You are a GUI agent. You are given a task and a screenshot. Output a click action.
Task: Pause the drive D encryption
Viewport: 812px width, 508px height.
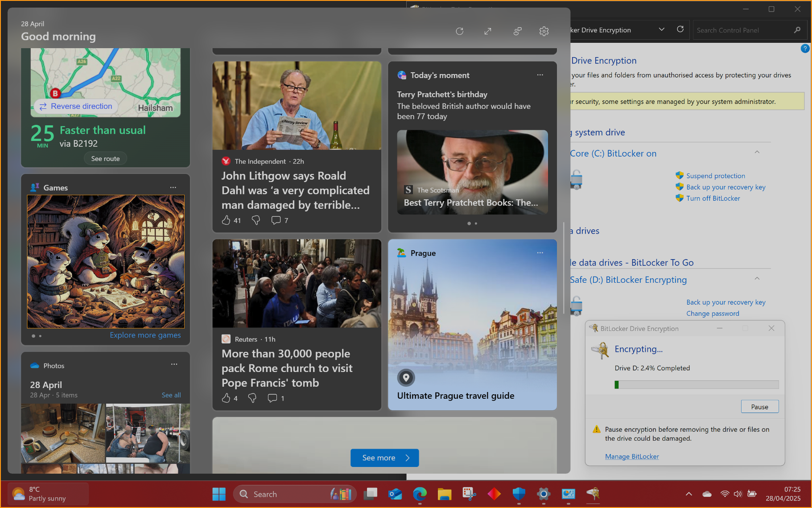coord(759,407)
